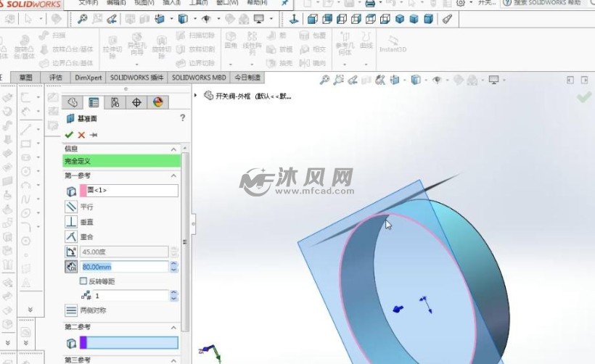This screenshot has width=595, height=364.
Task: Toggle the 垂直 perpendicular constraint
Action: 71,221
